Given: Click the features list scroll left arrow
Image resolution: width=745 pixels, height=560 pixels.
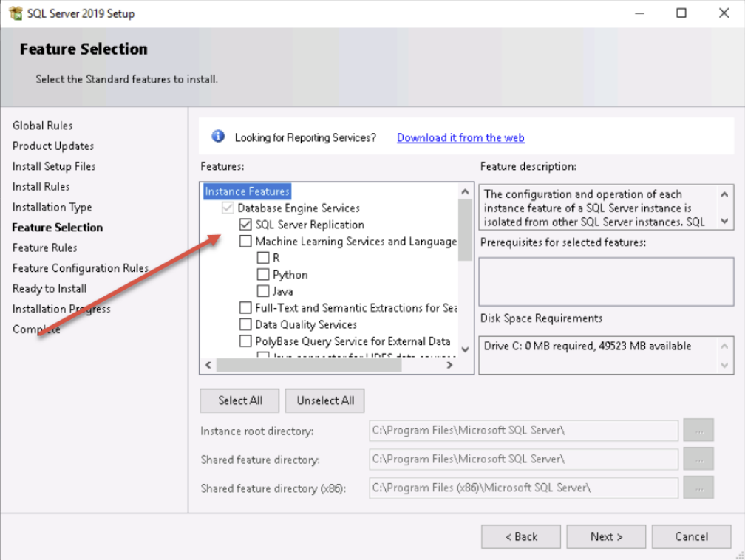Looking at the screenshot, I should pos(208,365).
